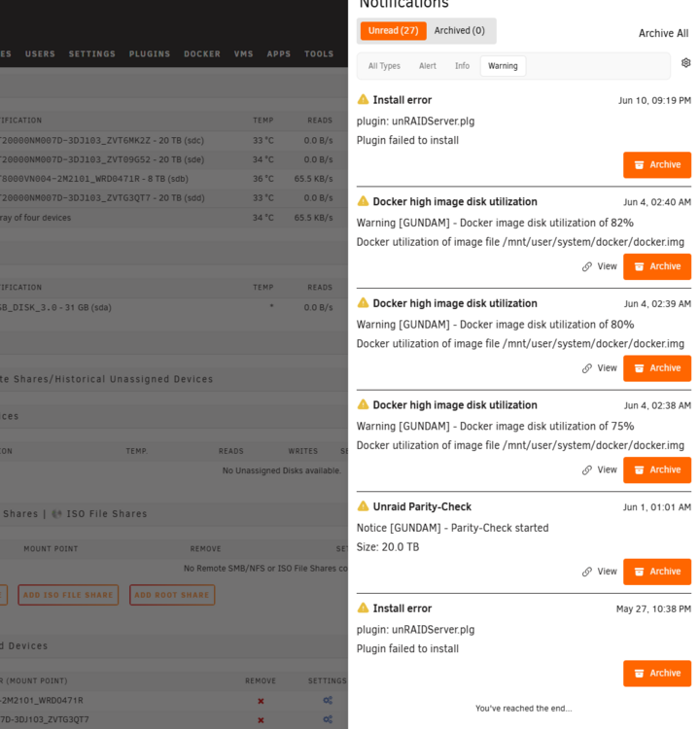The height and width of the screenshot is (729, 700).
Task: Archive the Parity-Check started notification
Action: [x=657, y=572]
